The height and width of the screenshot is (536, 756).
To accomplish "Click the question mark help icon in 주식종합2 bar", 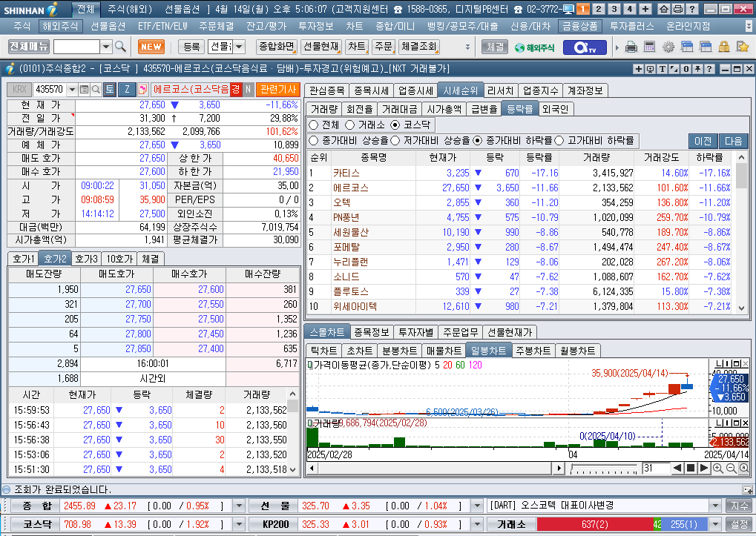I will pyautogui.click(x=709, y=69).
